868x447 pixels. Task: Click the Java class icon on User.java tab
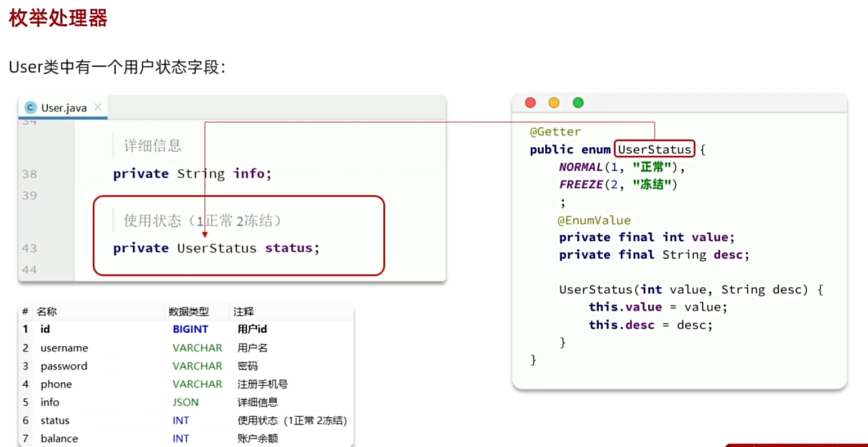31,107
